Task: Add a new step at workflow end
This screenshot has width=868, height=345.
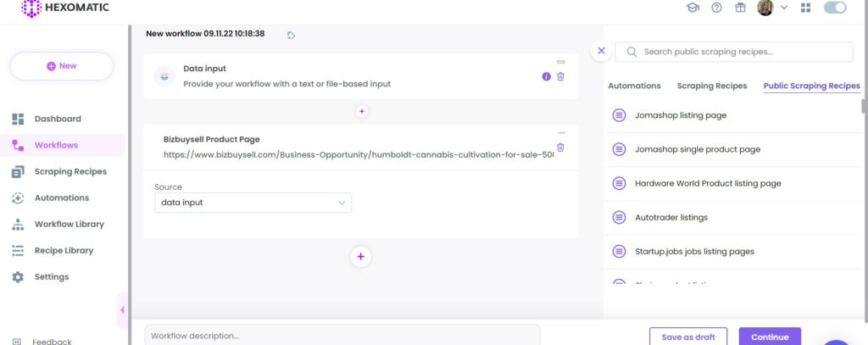Action: click(x=361, y=256)
